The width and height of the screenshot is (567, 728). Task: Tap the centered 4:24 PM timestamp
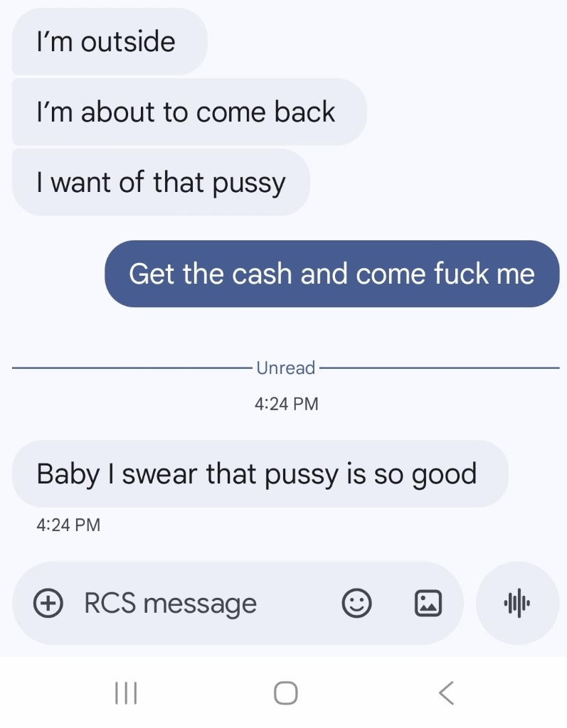(x=286, y=404)
